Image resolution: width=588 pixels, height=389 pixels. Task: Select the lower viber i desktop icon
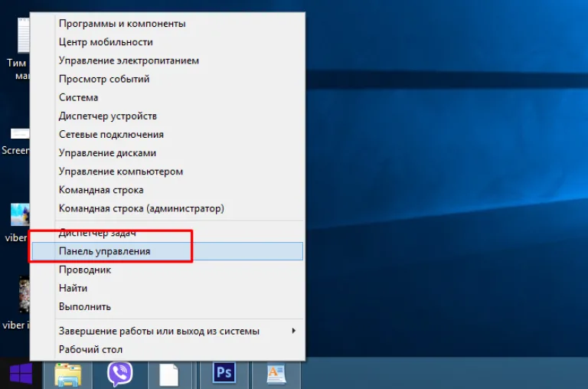24,295
